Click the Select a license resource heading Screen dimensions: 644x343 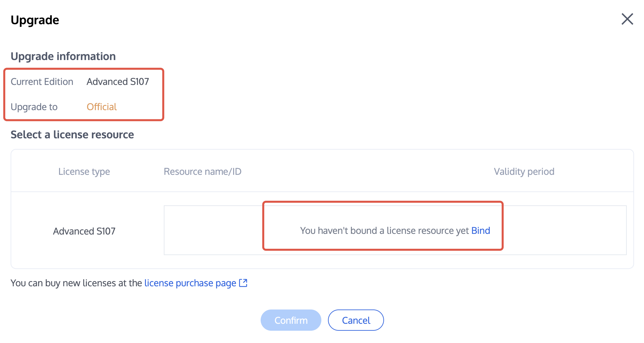click(x=72, y=135)
